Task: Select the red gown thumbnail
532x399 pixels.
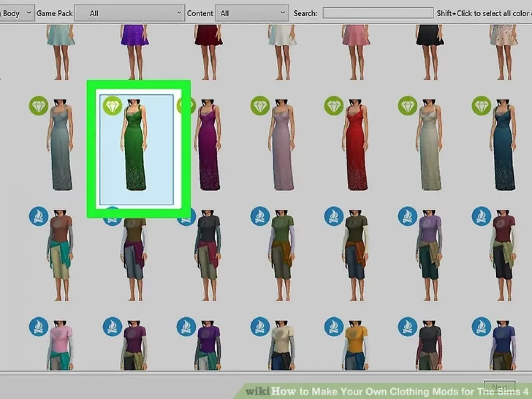Action: pyautogui.click(x=356, y=145)
